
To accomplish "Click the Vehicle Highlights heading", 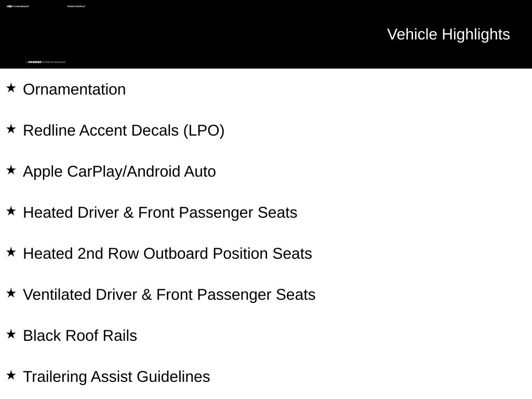I will point(448,35).
